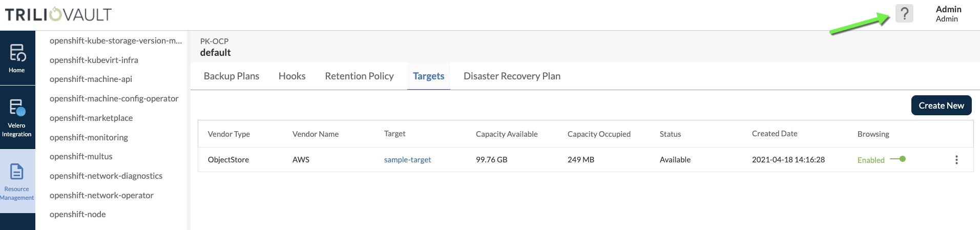The image size is (980, 230).
Task: Click the TrilioVault logo
Action: pos(58,14)
